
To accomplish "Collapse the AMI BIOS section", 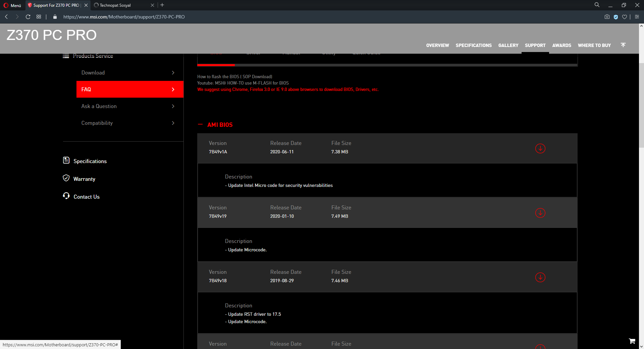I will [200, 124].
